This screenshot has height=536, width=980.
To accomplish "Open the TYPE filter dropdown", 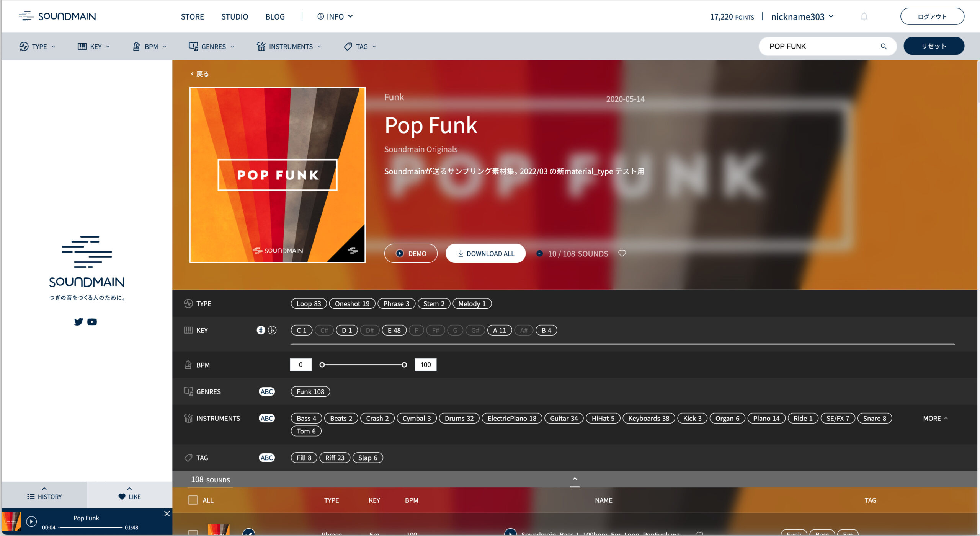I will (x=37, y=46).
